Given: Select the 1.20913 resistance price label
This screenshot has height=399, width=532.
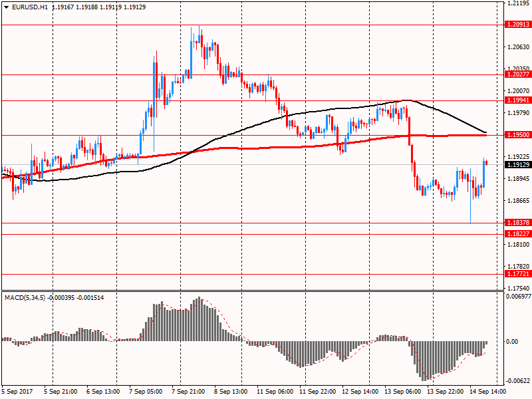Looking at the screenshot, I should [x=518, y=25].
